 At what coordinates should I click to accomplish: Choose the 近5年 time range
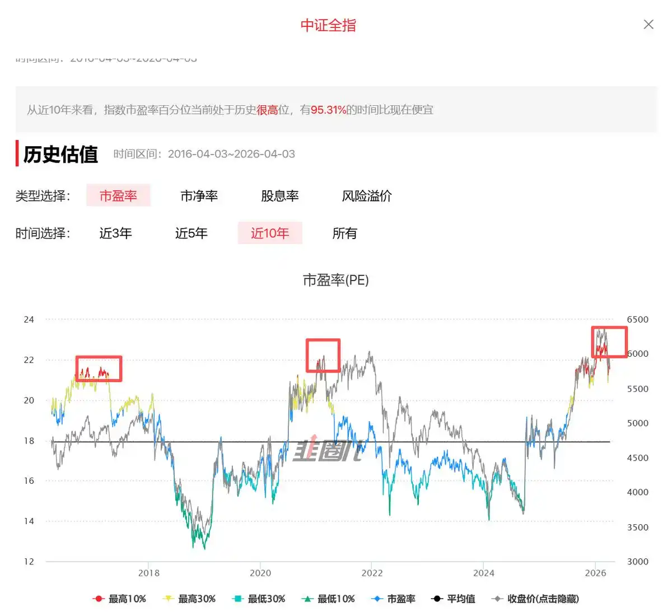[191, 233]
